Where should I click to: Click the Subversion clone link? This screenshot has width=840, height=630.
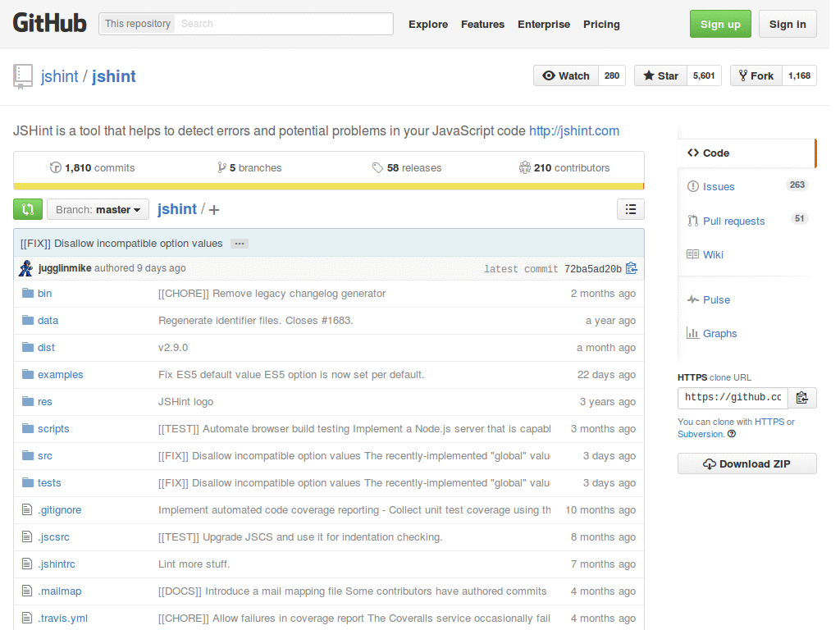[701, 434]
